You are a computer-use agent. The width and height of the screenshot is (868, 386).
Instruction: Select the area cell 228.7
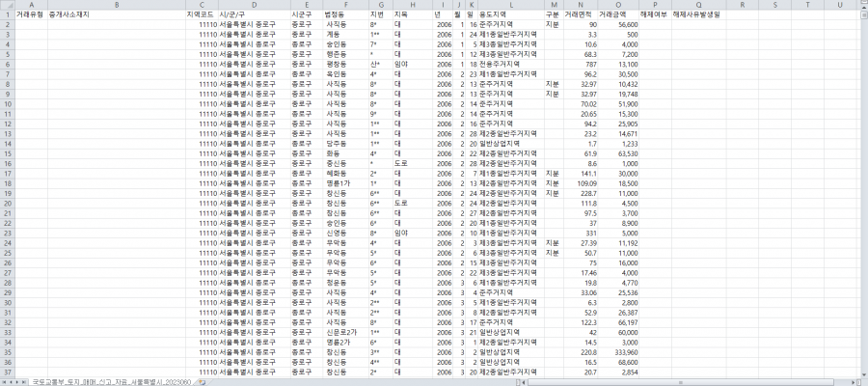pos(581,193)
